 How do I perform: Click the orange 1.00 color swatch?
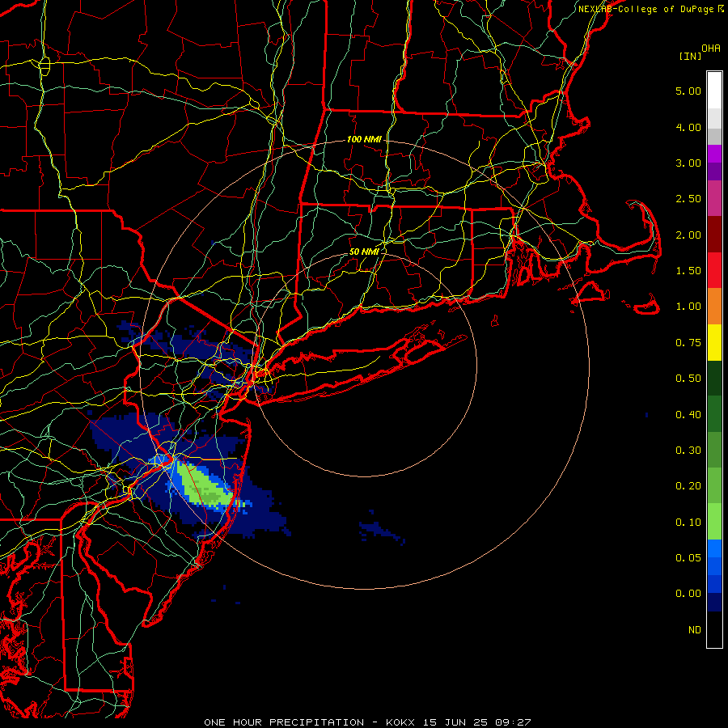pyautogui.click(x=714, y=307)
